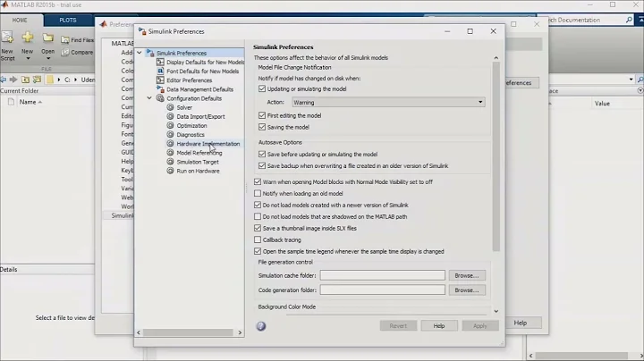Click the blue help question mark icon
Screen dimensions: 644x361
(x=261, y=326)
